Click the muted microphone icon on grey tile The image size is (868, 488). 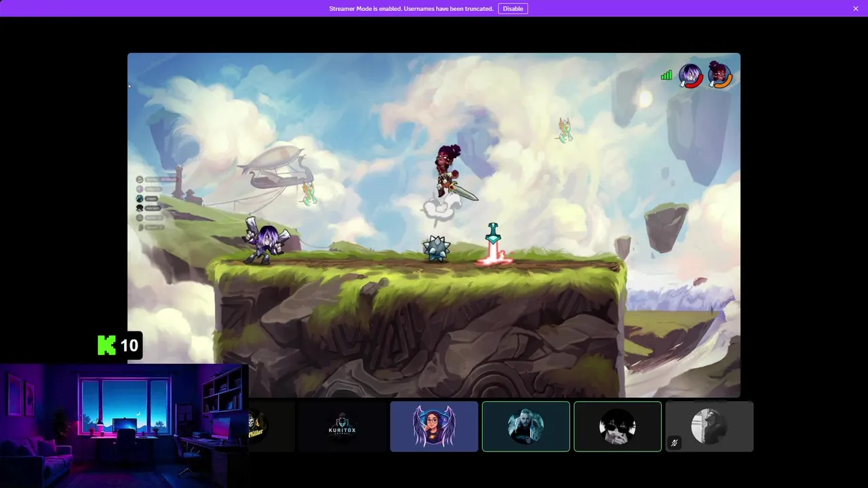click(674, 443)
